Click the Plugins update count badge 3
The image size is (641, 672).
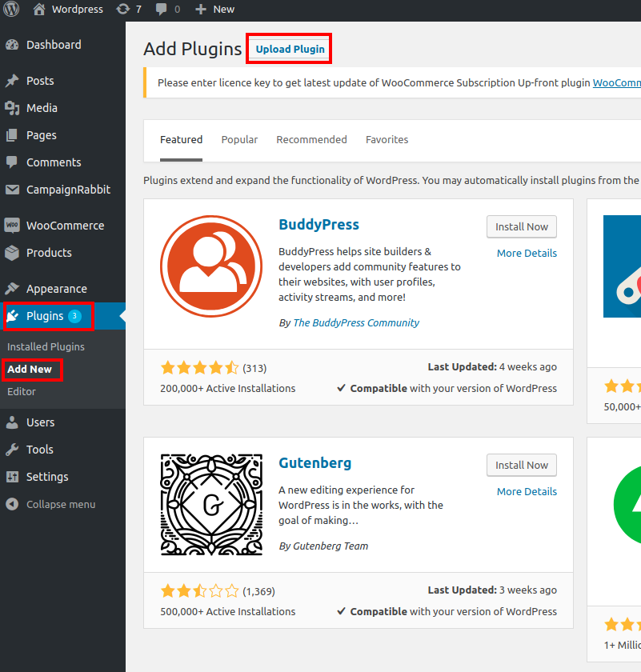tap(74, 316)
